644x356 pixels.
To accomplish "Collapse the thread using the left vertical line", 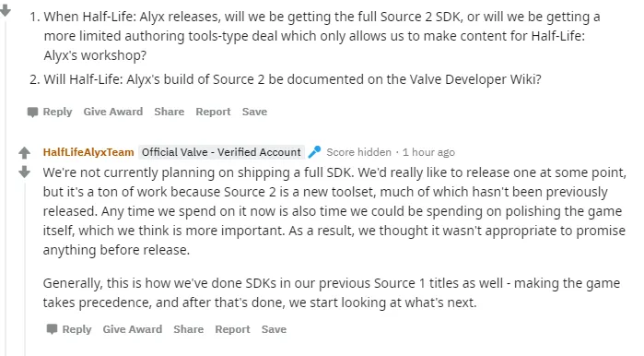I will (x=6, y=185).
